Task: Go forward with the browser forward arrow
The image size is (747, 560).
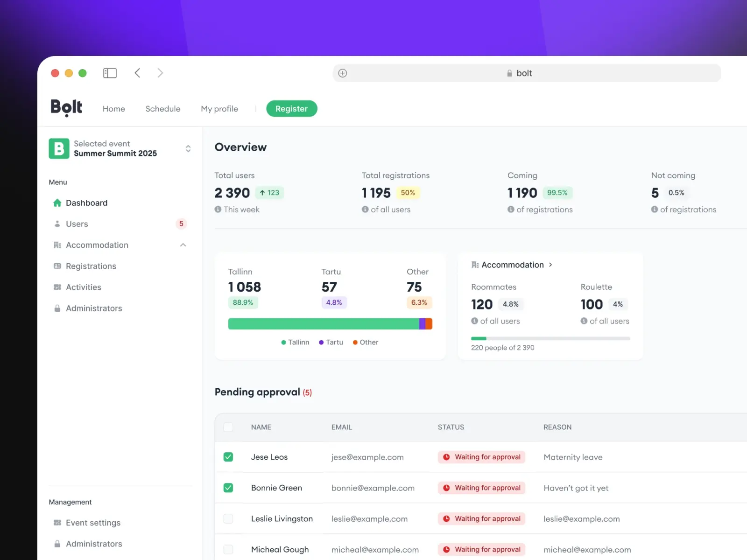Action: point(160,73)
